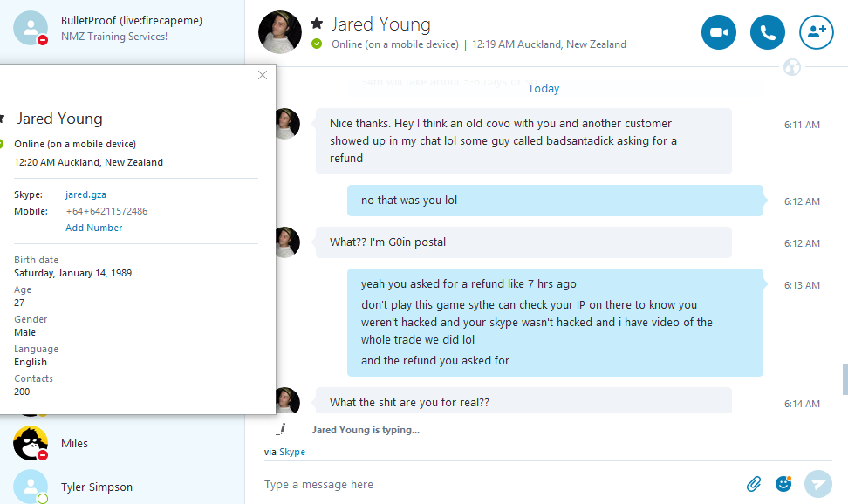Add people to this conversation
This screenshot has height=504, width=848.
coord(816,32)
